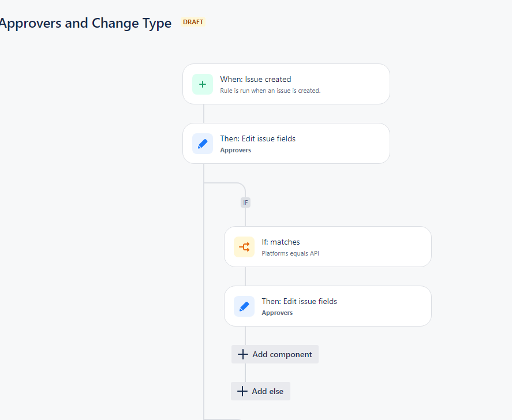Click the orange branch condition icon
This screenshot has height=420, width=512.
click(x=244, y=247)
